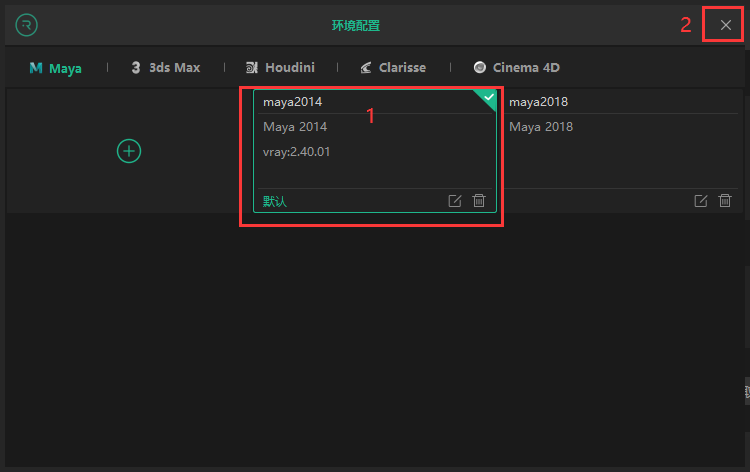The image size is (750, 472).
Task: Click the 默认 default label on maya2014
Action: click(x=275, y=201)
